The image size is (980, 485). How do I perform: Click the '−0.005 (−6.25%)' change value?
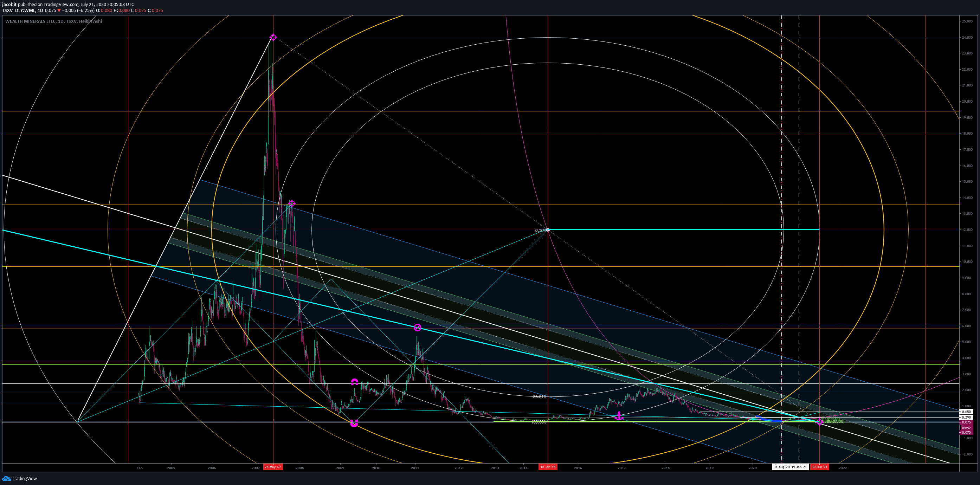pyautogui.click(x=78, y=11)
